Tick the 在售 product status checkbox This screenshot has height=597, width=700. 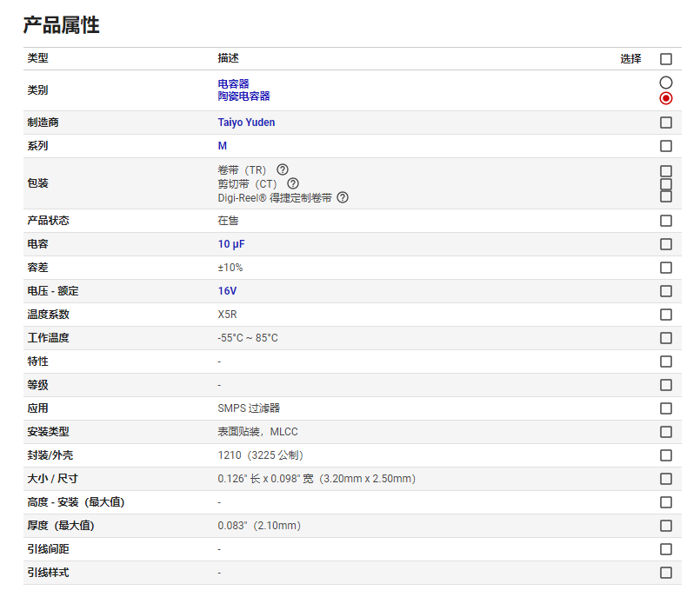tap(665, 221)
